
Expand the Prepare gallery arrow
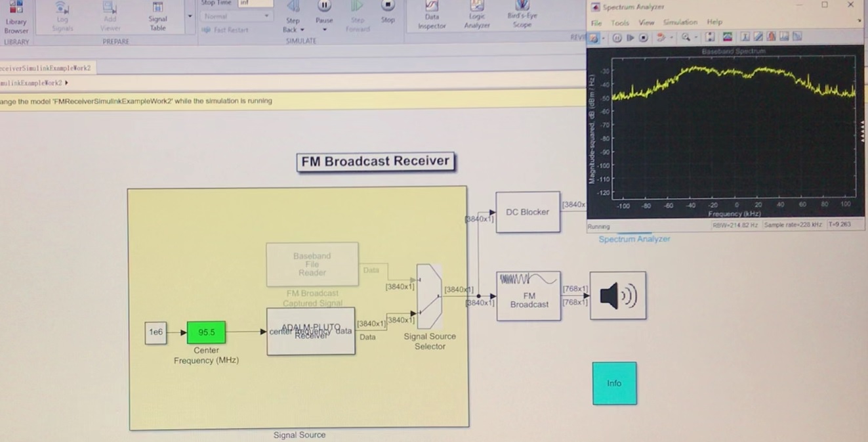pos(190,16)
